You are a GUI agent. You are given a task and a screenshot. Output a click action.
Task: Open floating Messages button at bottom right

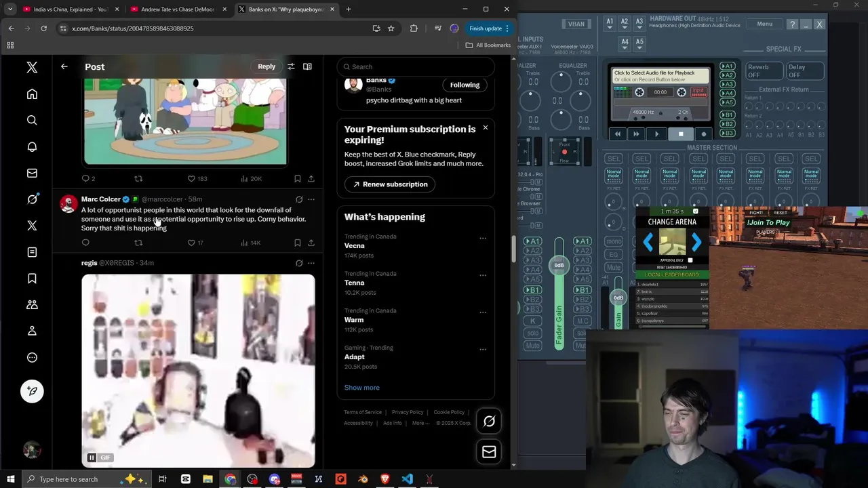point(489,452)
